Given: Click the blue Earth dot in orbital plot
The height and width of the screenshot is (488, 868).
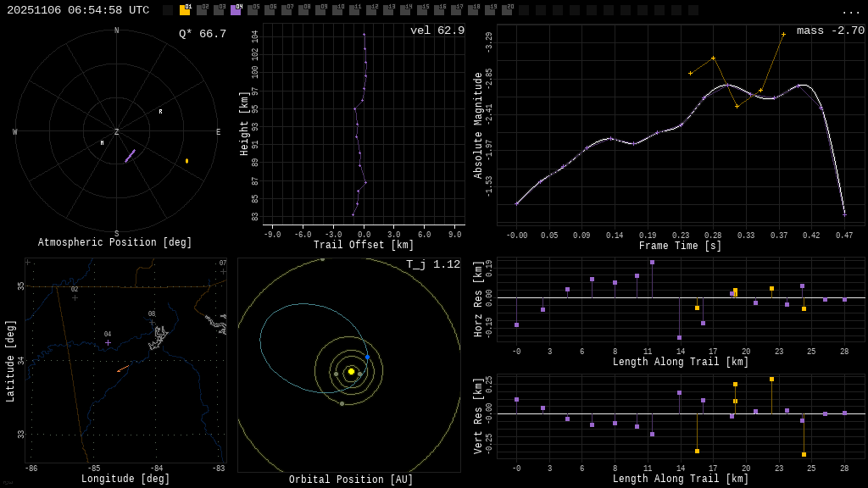Looking at the screenshot, I should coord(367,358).
